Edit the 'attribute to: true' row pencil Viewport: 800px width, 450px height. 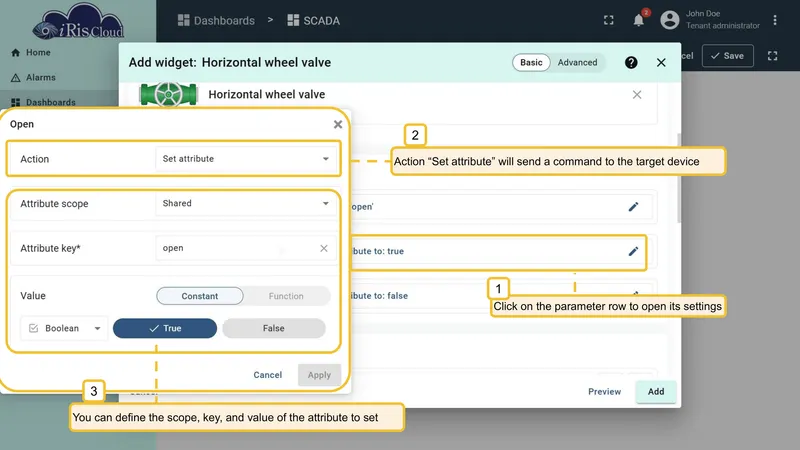click(x=633, y=251)
